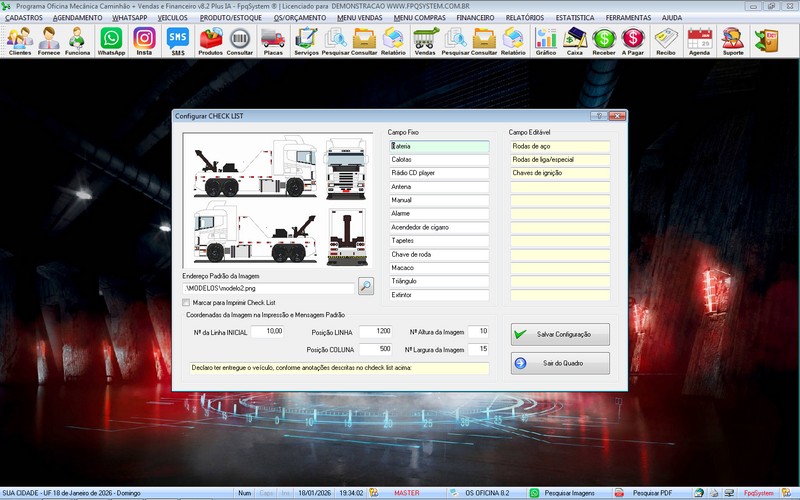Select the Rodas de aço editable field
The width and height of the screenshot is (800, 500).
tap(559, 146)
